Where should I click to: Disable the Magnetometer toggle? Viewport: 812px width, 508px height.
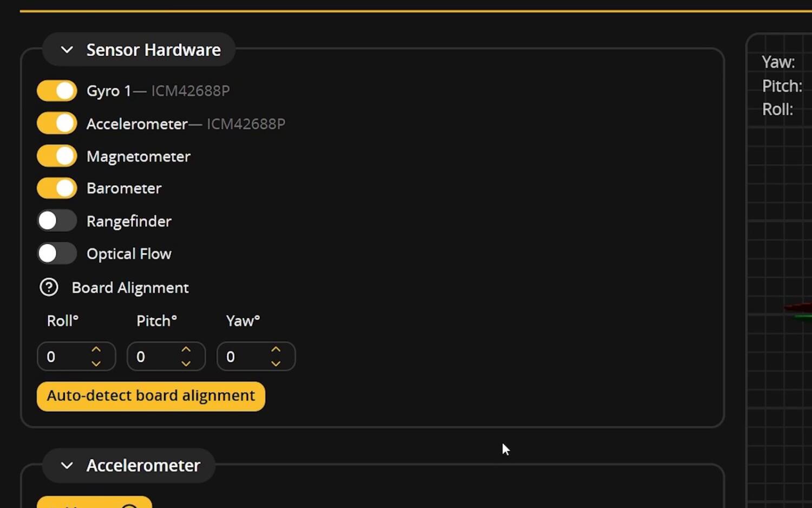[x=57, y=157]
